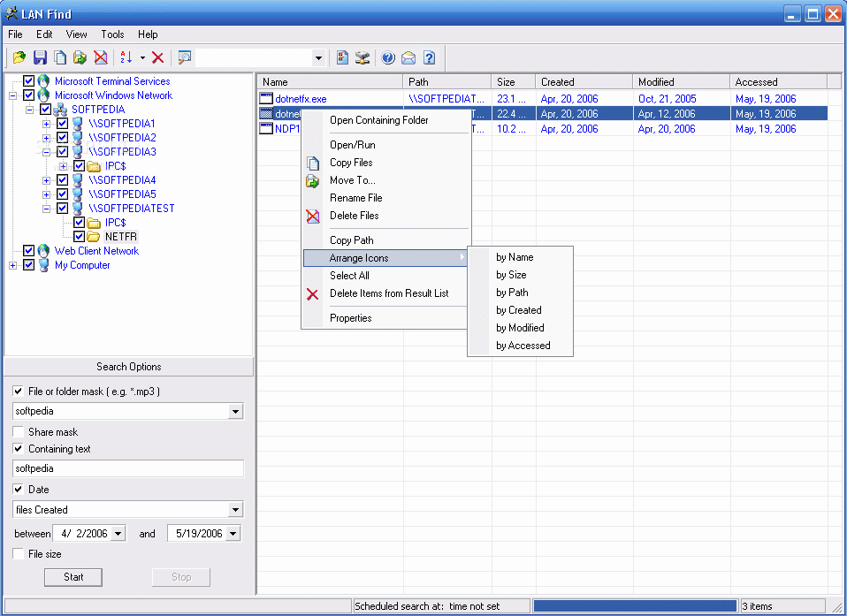
Task: Enable the File size checkbox
Action: pyautogui.click(x=19, y=553)
